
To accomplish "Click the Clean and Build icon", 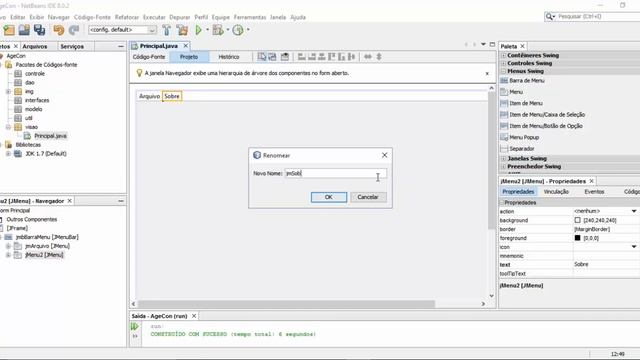I will pyautogui.click(x=182, y=30).
